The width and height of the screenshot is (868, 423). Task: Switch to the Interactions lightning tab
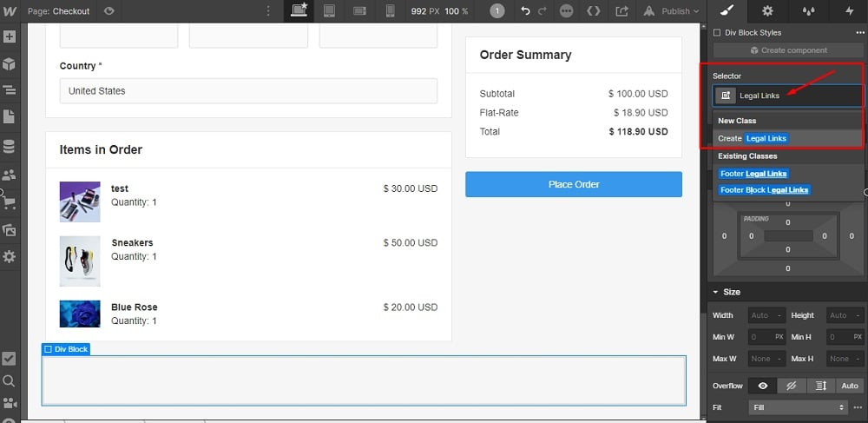849,10
